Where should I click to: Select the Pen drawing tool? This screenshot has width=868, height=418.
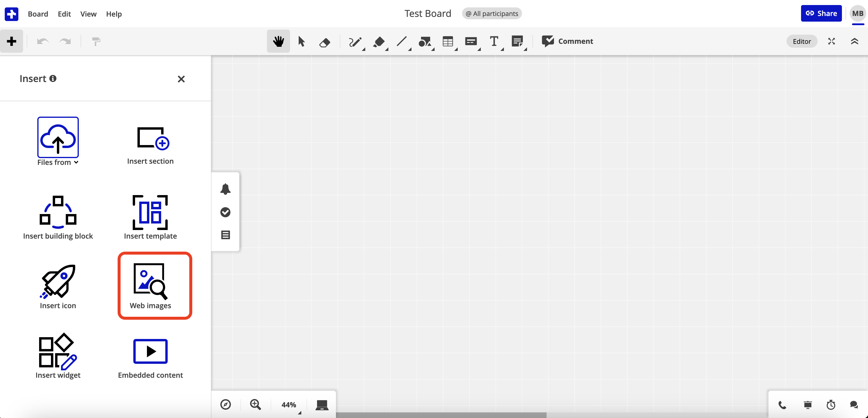click(x=355, y=41)
